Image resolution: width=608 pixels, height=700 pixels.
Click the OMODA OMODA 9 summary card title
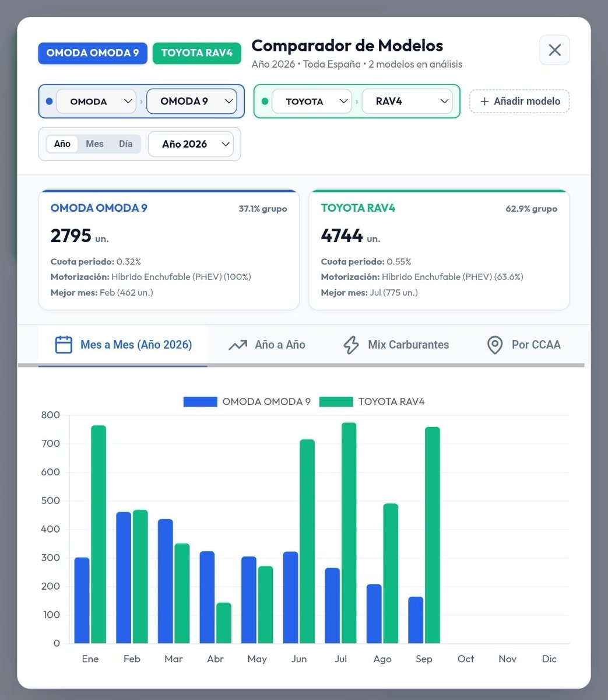click(x=99, y=208)
